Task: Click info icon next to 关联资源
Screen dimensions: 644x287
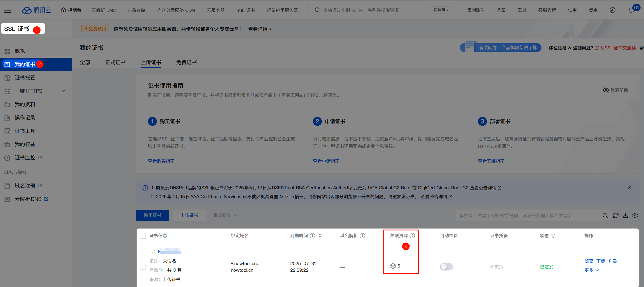Action: point(412,235)
